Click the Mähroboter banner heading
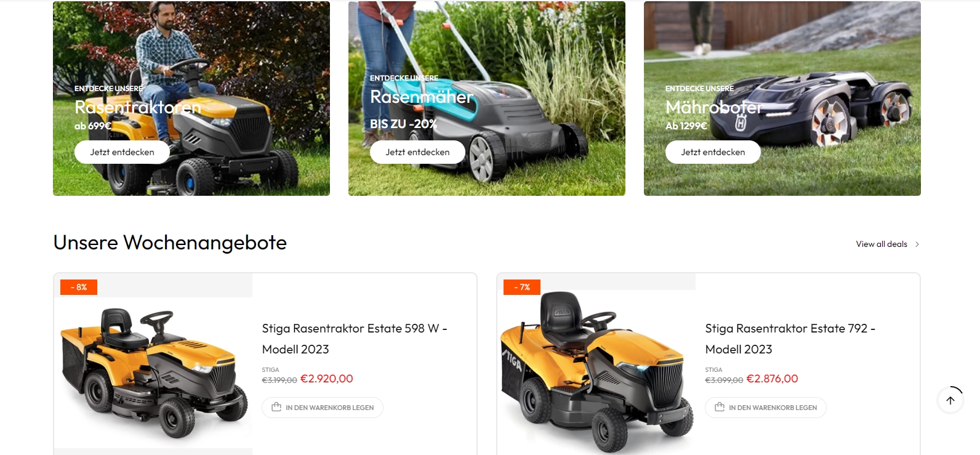The width and height of the screenshot is (980, 455). pos(714,107)
